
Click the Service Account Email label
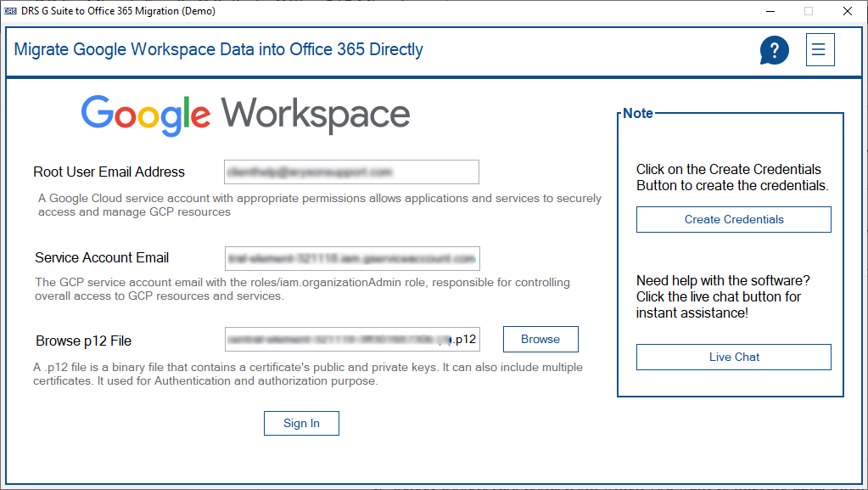(x=102, y=258)
